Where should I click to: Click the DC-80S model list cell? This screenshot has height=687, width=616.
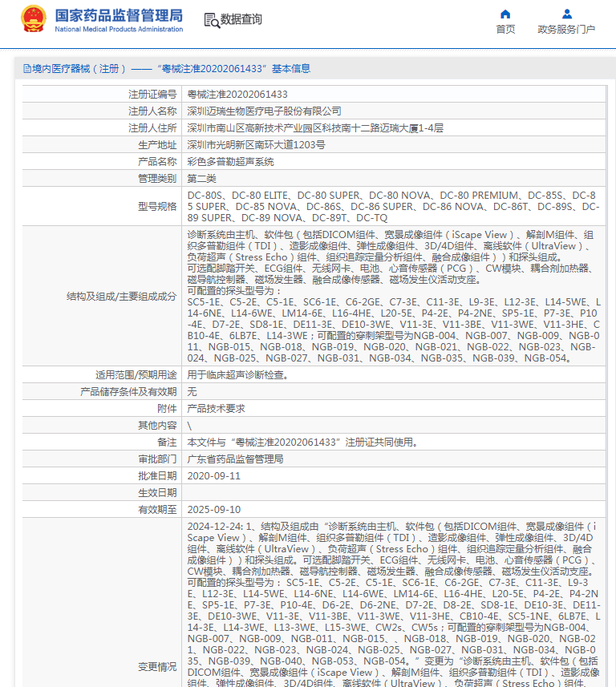(393, 206)
